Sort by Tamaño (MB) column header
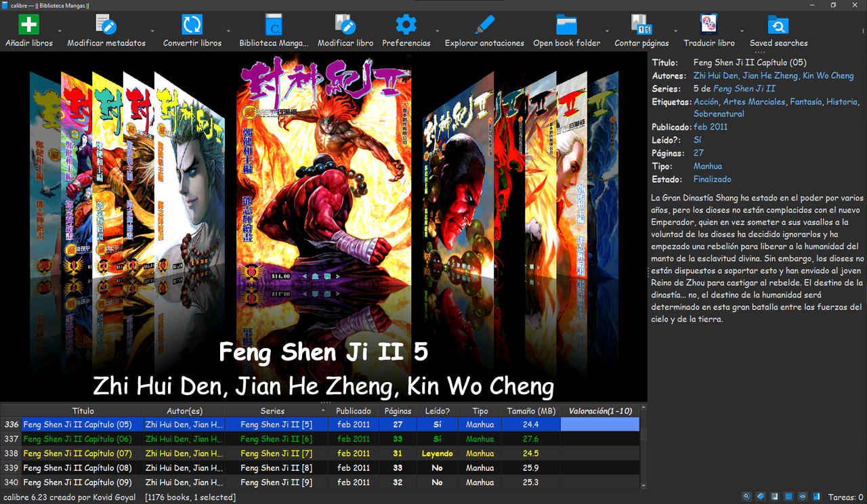 (x=531, y=411)
